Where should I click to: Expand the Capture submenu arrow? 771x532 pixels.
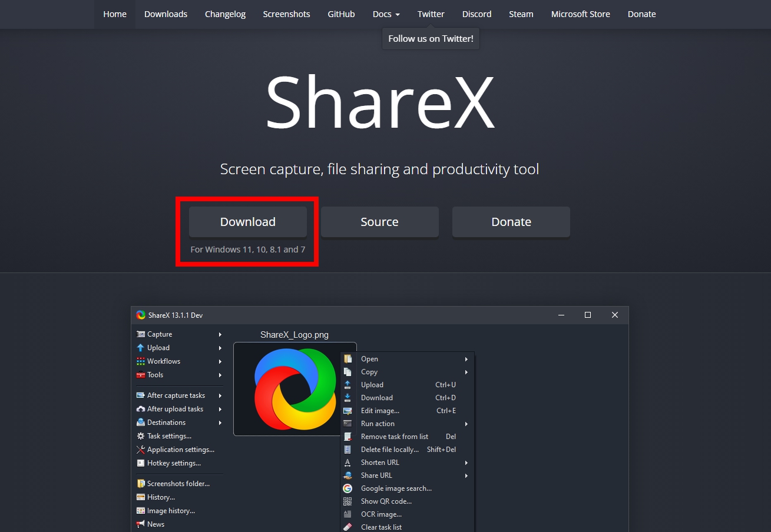click(x=220, y=334)
